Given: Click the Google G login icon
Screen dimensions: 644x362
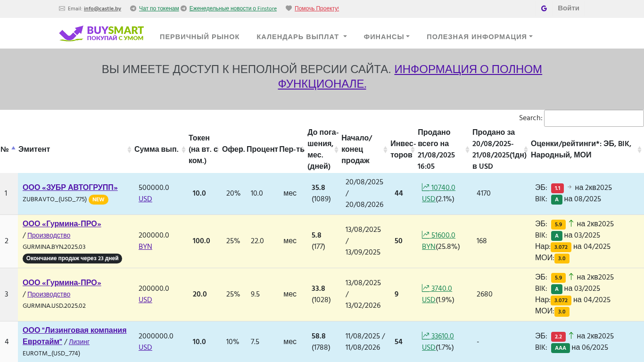Looking at the screenshot, I should [x=544, y=8].
